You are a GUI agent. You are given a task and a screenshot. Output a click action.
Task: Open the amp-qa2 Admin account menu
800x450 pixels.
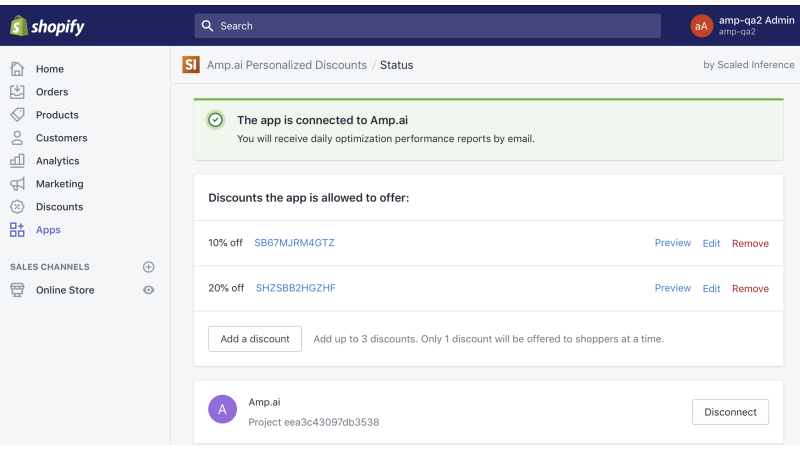click(x=742, y=26)
